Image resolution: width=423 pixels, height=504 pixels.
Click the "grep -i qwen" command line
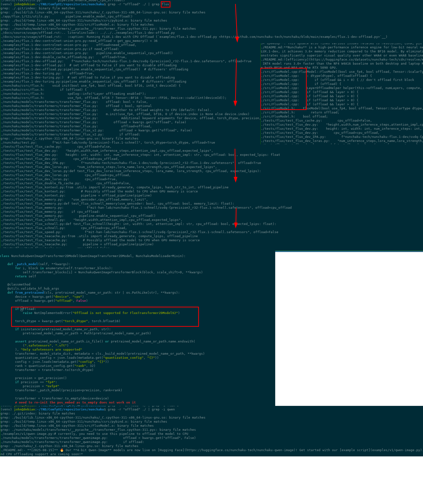tap(141, 410)
